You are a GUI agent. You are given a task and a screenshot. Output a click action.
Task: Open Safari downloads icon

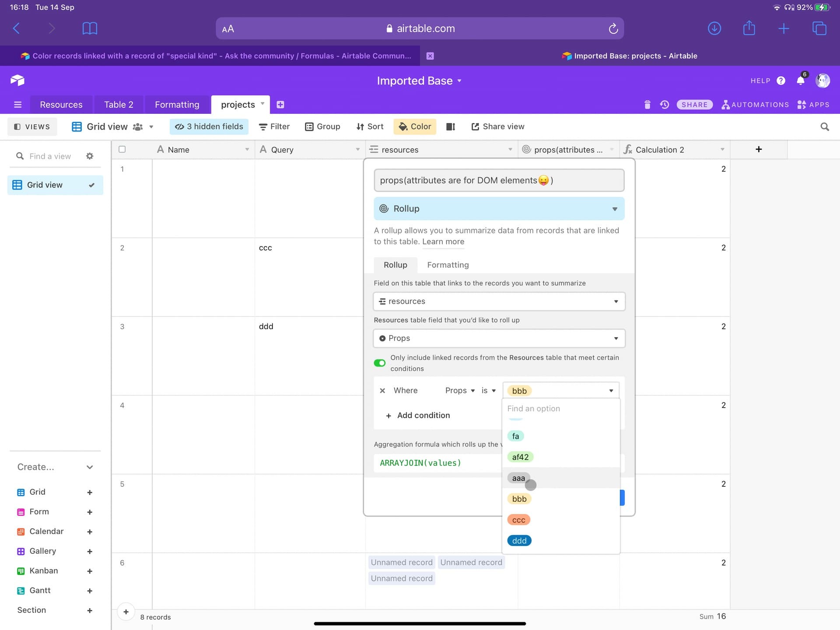[714, 28]
